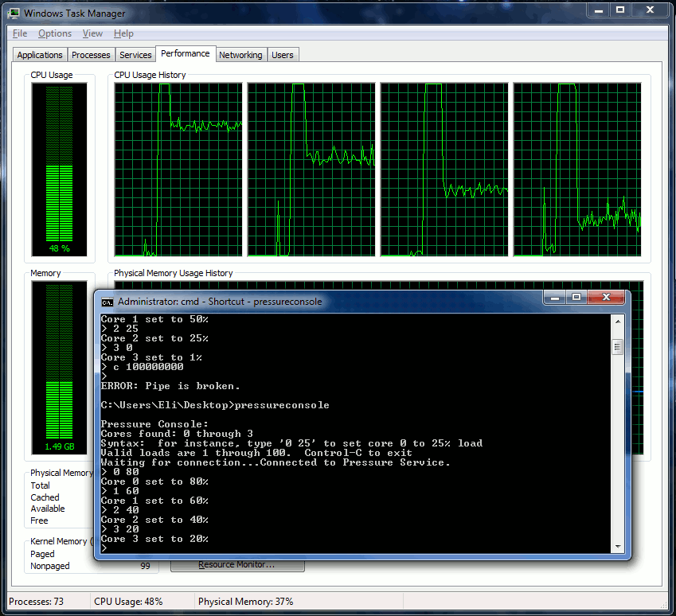Click 'CPU Usage: 48%' in the status bar

[x=128, y=602]
